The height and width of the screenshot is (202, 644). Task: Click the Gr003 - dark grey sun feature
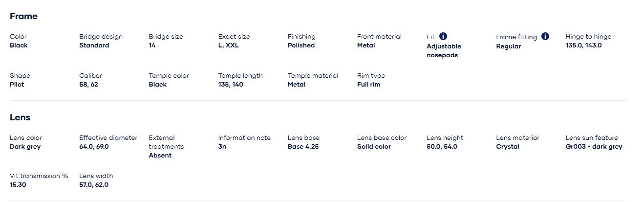(594, 147)
